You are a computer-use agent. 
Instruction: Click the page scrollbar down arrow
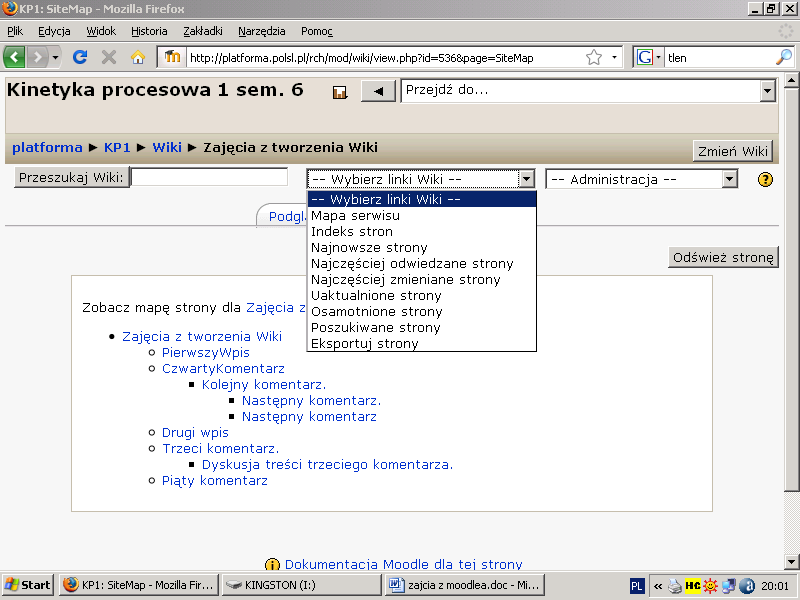[791, 562]
